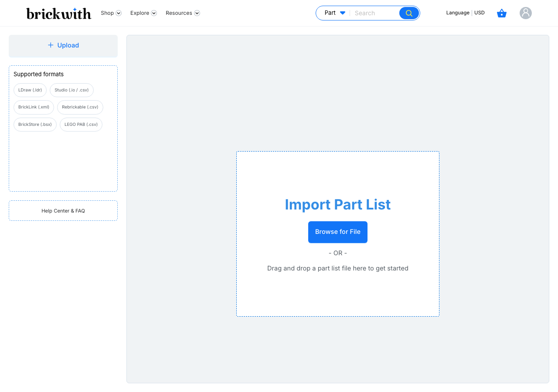558x392 pixels.
Task: Expand the Resources menu
Action: (x=183, y=13)
